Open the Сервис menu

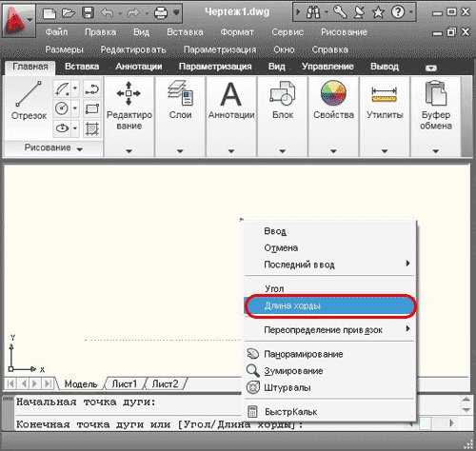pyautogui.click(x=288, y=32)
